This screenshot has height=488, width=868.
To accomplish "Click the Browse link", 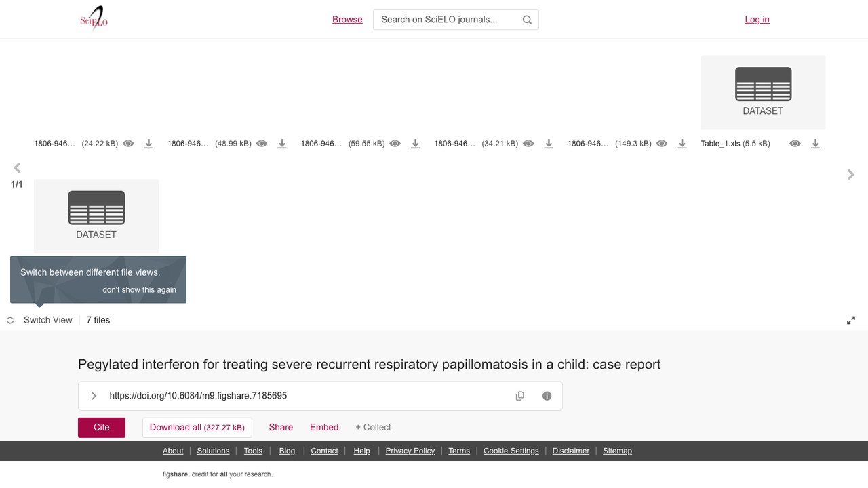I will pyautogui.click(x=347, y=20).
